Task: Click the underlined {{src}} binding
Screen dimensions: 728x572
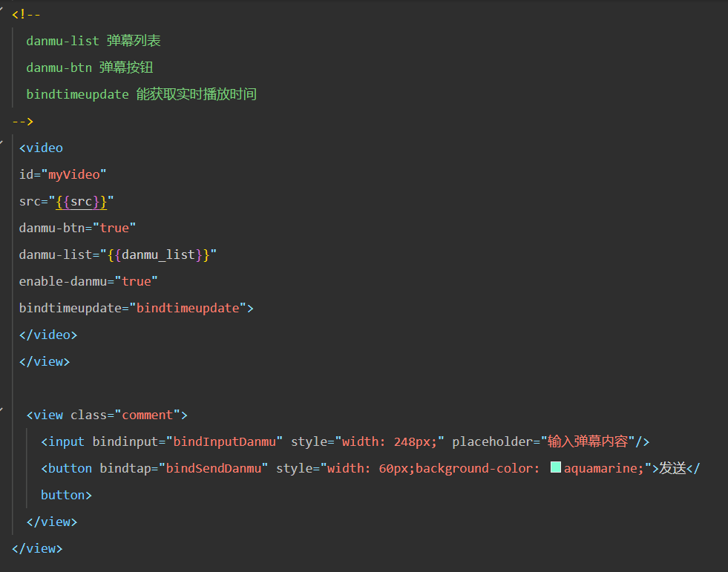Action: pyautogui.click(x=81, y=202)
